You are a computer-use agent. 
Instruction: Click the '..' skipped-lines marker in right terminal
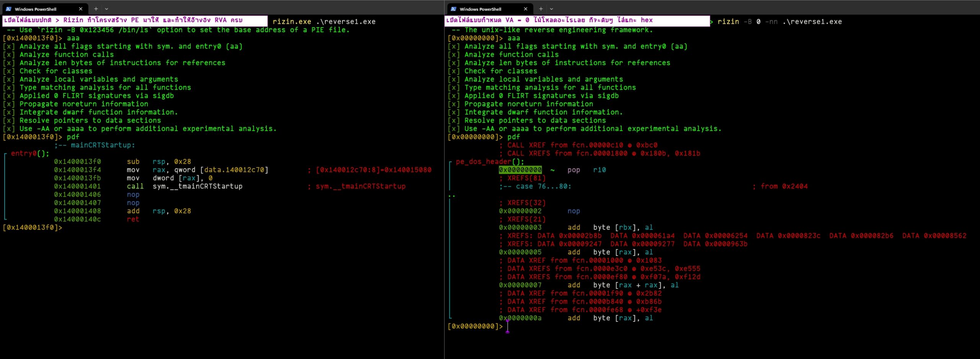coord(452,195)
